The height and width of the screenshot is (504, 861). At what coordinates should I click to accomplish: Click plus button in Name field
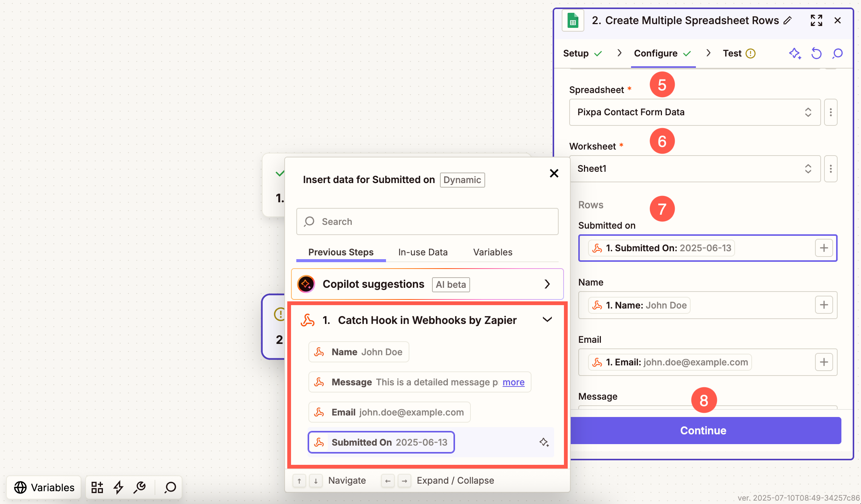pyautogui.click(x=824, y=305)
